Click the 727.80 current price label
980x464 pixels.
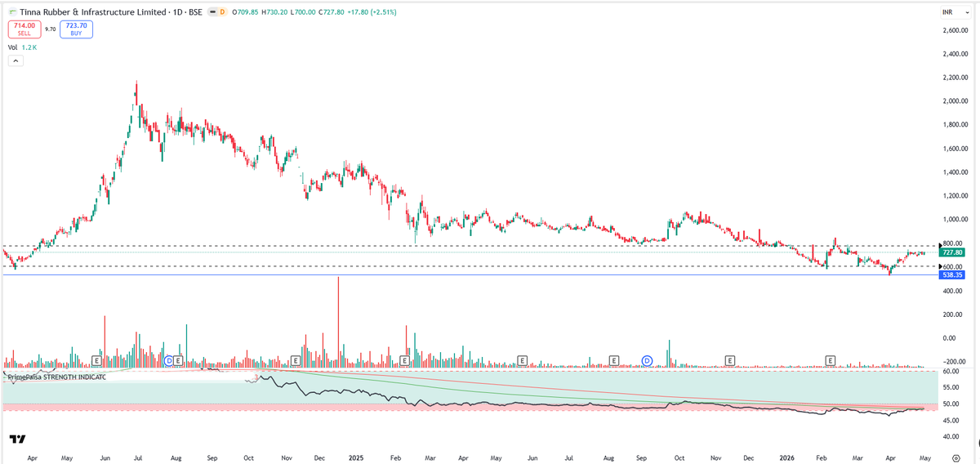click(952, 252)
